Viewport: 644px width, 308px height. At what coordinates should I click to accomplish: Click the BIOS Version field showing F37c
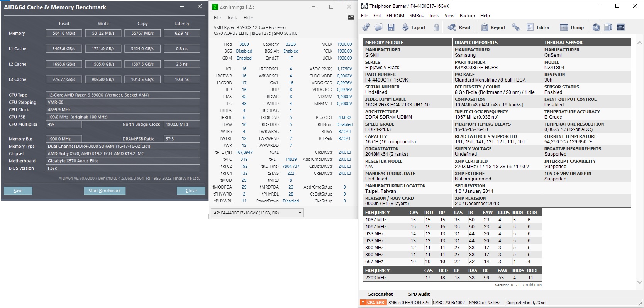(123, 168)
